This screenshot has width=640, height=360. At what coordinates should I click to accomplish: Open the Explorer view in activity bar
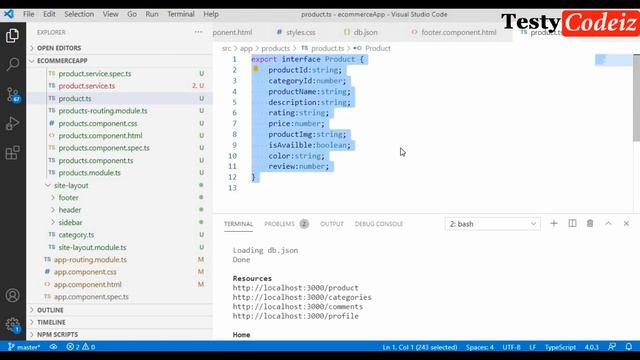coord(12,36)
